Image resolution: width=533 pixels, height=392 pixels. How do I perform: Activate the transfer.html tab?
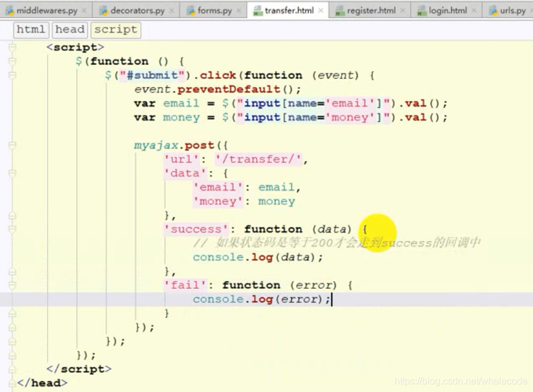[x=289, y=11]
